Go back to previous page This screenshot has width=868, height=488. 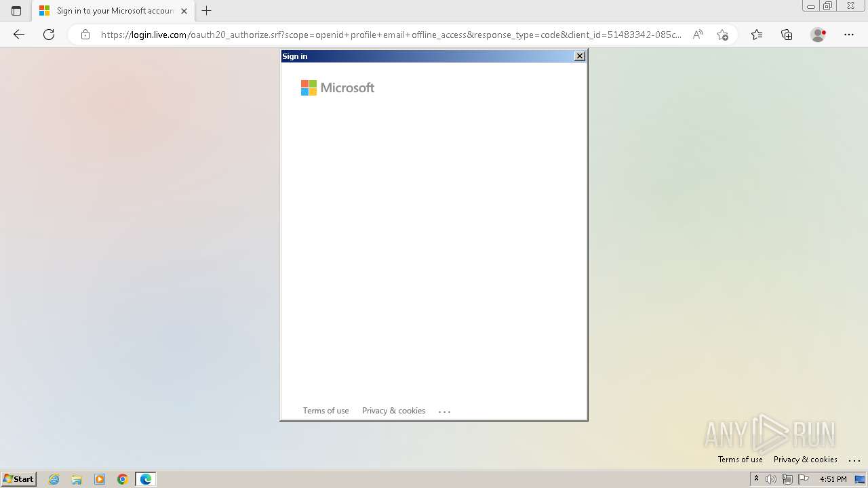tap(19, 35)
